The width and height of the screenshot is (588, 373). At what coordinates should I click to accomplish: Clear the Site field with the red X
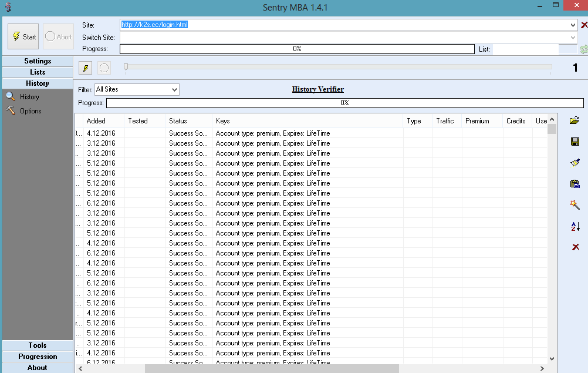pyautogui.click(x=584, y=25)
